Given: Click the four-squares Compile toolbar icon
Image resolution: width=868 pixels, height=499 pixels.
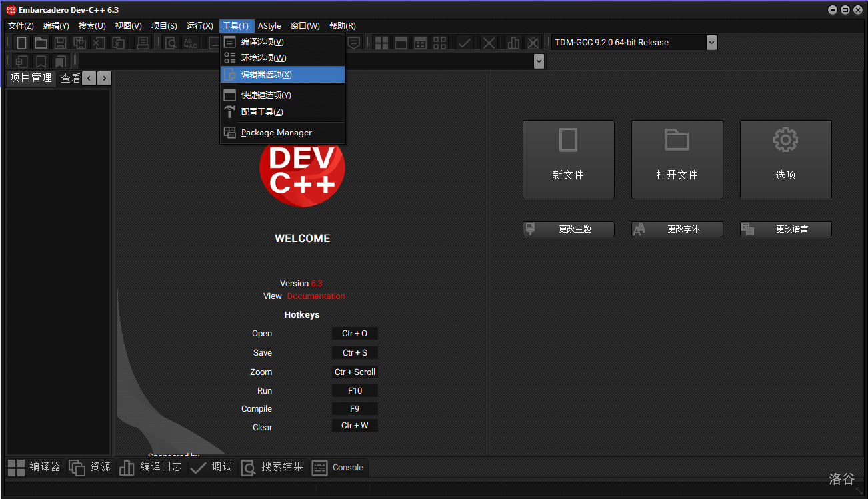Looking at the screenshot, I should (381, 43).
